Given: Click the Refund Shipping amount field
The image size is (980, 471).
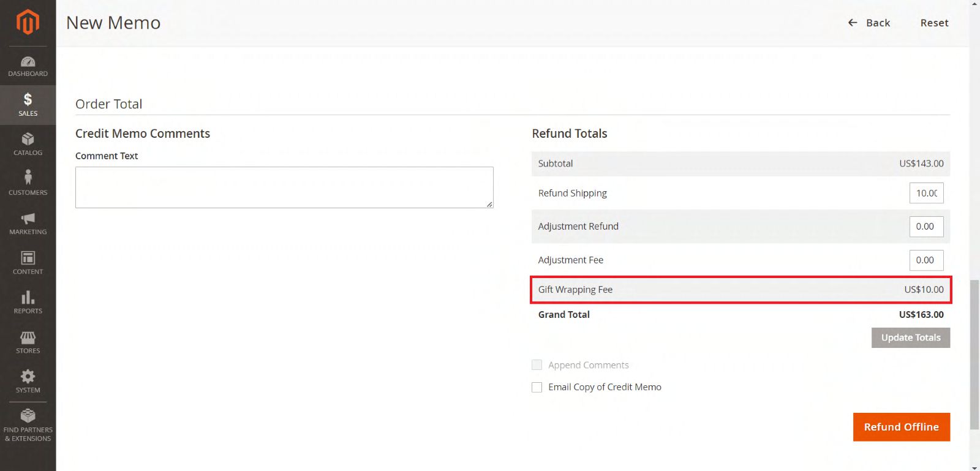Looking at the screenshot, I should (926, 193).
